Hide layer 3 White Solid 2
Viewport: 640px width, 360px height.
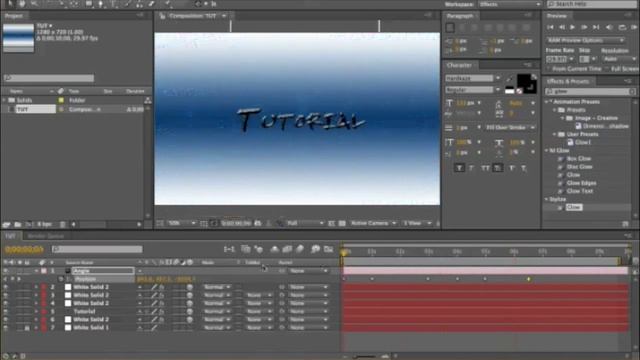click(6, 295)
